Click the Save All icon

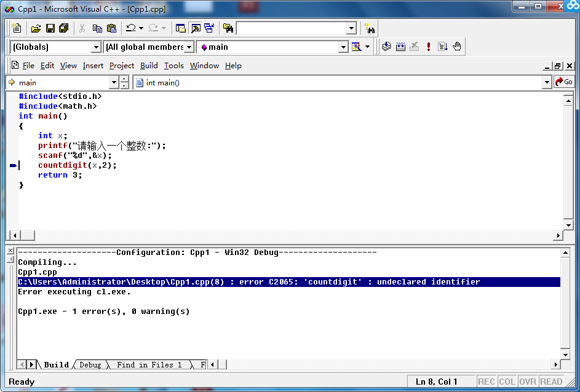tap(64, 28)
